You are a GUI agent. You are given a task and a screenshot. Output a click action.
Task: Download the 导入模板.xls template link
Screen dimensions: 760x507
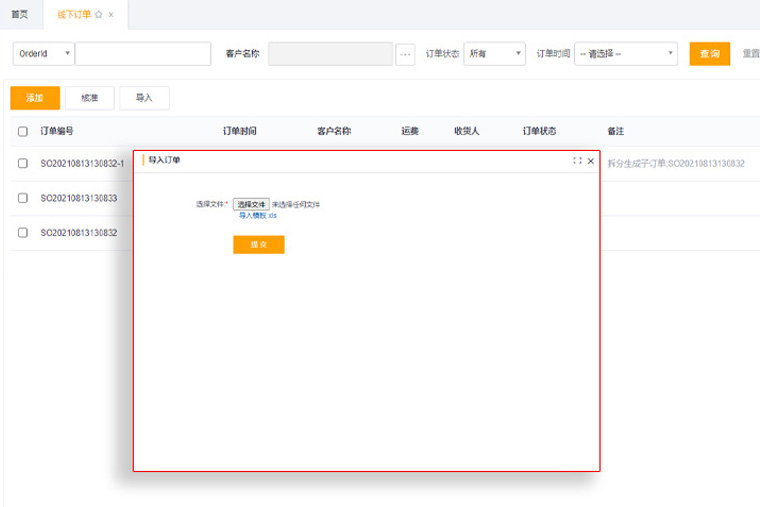(x=257, y=215)
